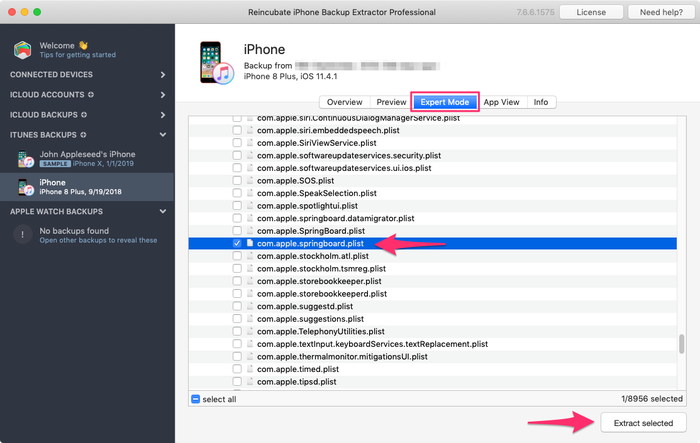
Task: Collapse Apple Watch Backups section chevron
Action: click(x=163, y=212)
